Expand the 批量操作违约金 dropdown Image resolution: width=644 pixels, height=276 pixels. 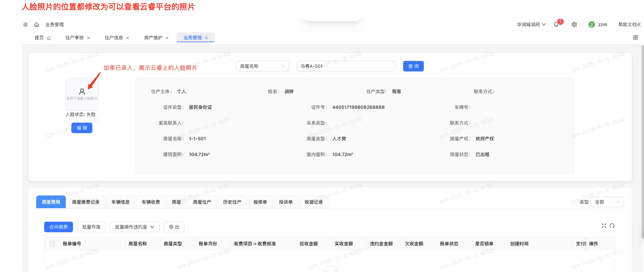point(135,227)
